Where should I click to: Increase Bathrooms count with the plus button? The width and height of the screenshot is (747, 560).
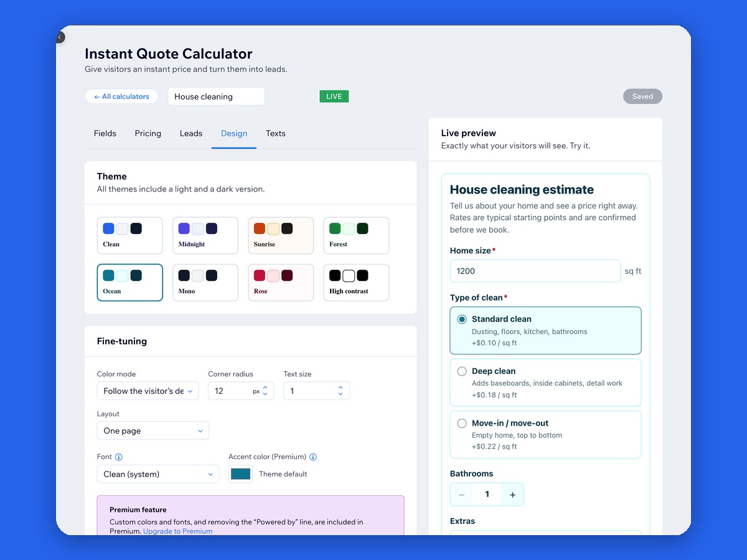tap(512, 495)
